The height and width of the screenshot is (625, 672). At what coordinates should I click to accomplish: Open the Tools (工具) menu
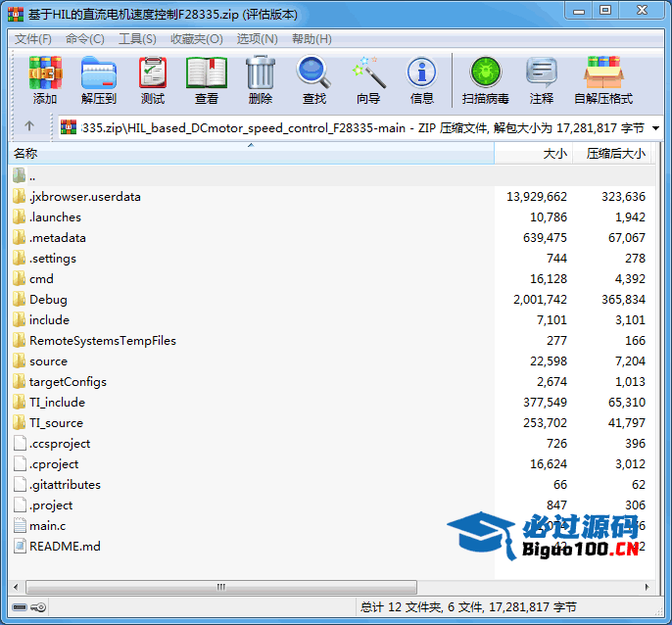tap(137, 39)
